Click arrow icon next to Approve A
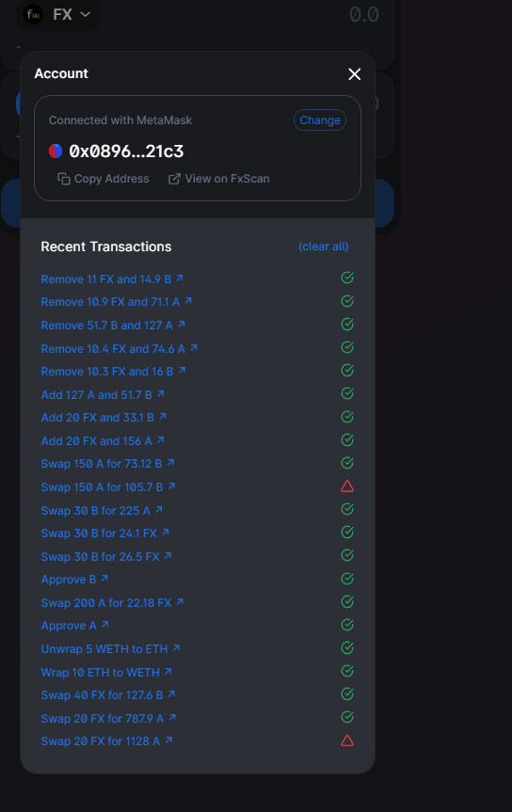This screenshot has height=812, width=512. click(x=105, y=625)
